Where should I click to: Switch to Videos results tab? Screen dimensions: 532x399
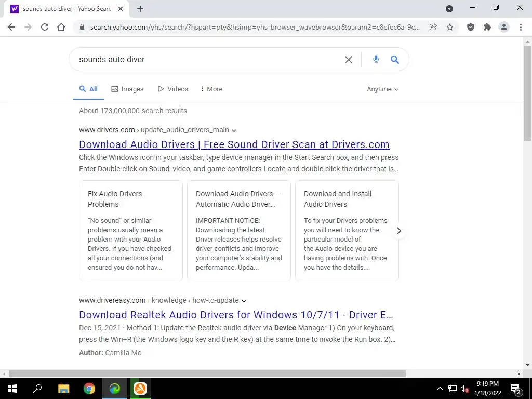tap(173, 89)
